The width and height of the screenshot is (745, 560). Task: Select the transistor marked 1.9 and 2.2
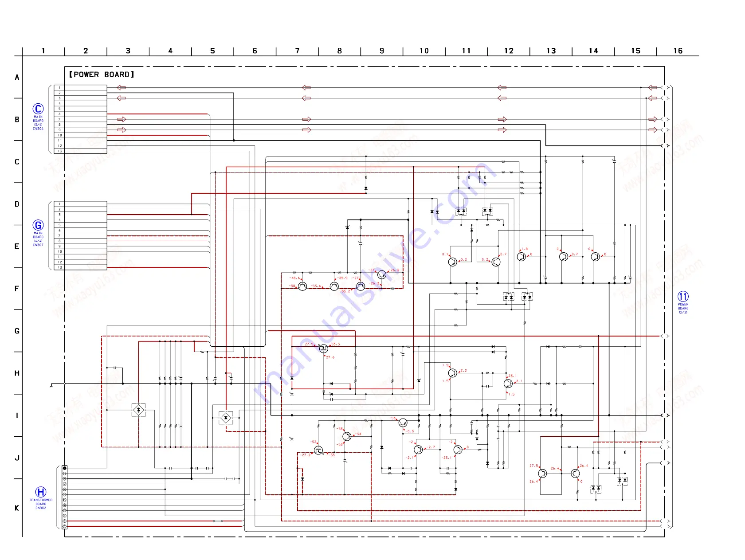tap(452, 373)
